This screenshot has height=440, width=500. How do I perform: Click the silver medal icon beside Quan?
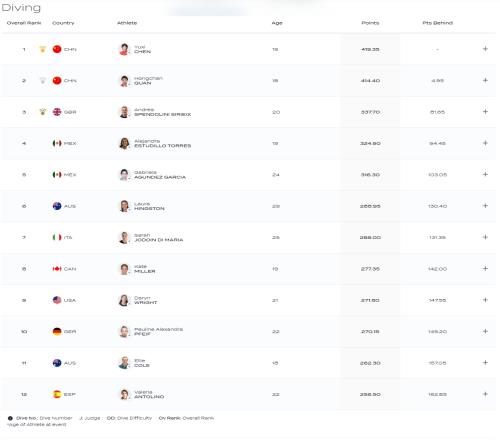[42, 81]
